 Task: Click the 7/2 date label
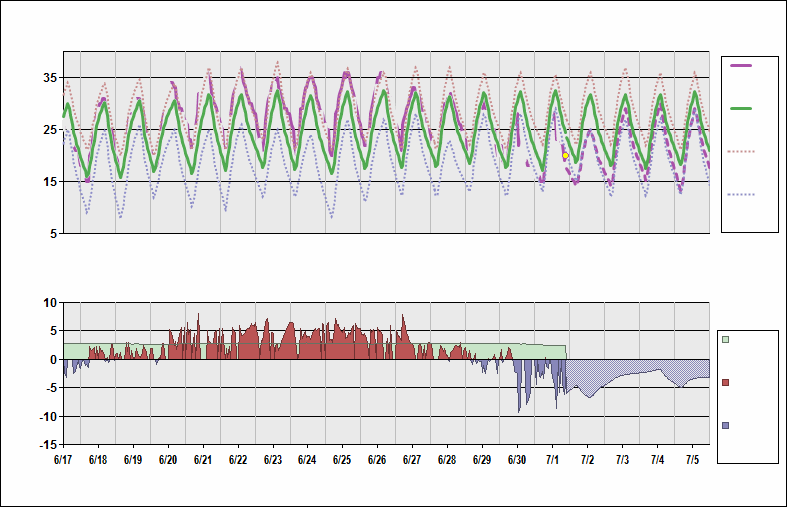point(587,459)
